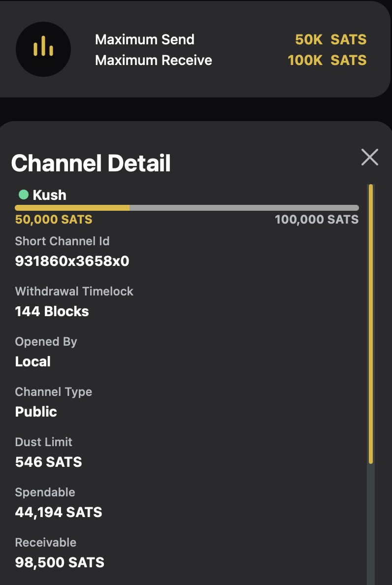Image resolution: width=392 pixels, height=585 pixels.
Task: Click the yellow vertical scrollbar thumb
Action: [371, 324]
